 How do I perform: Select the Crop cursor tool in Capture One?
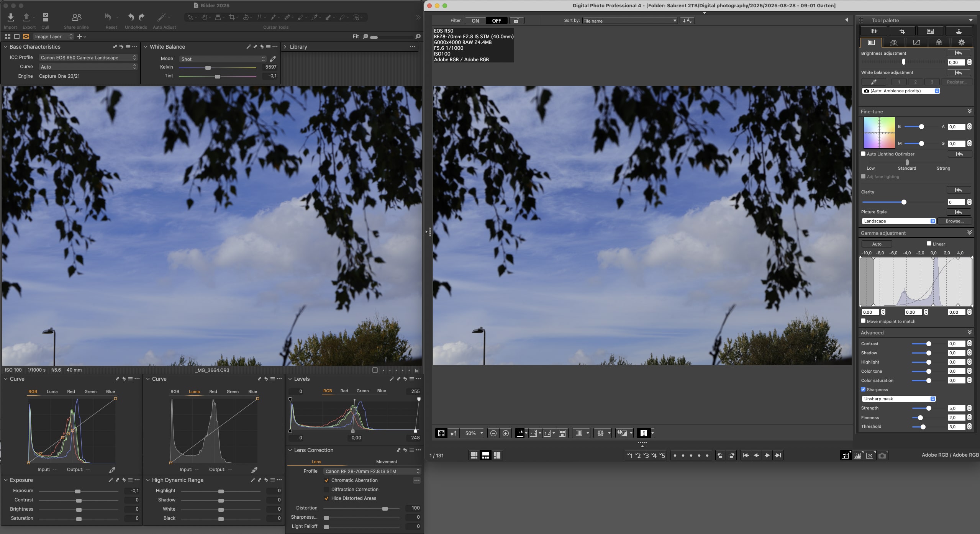pyautogui.click(x=231, y=18)
